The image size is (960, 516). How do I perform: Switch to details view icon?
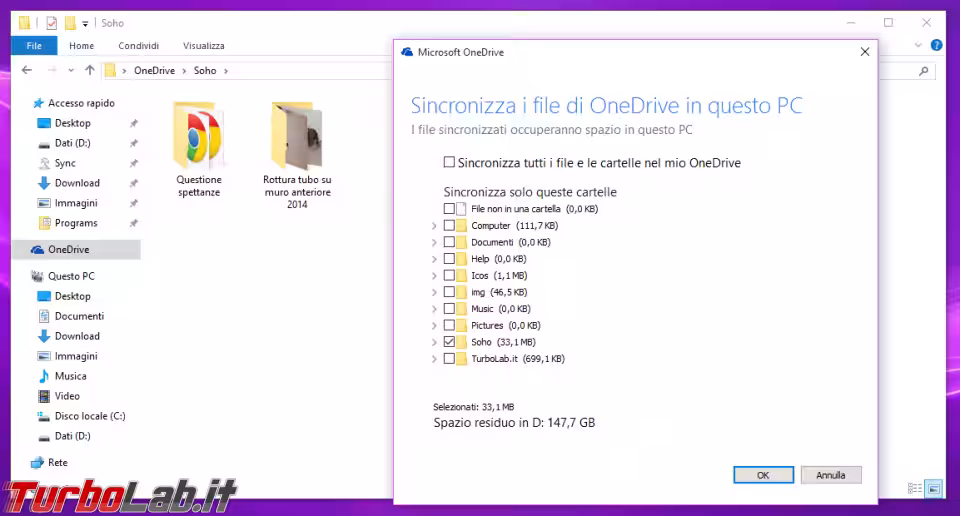[915, 488]
